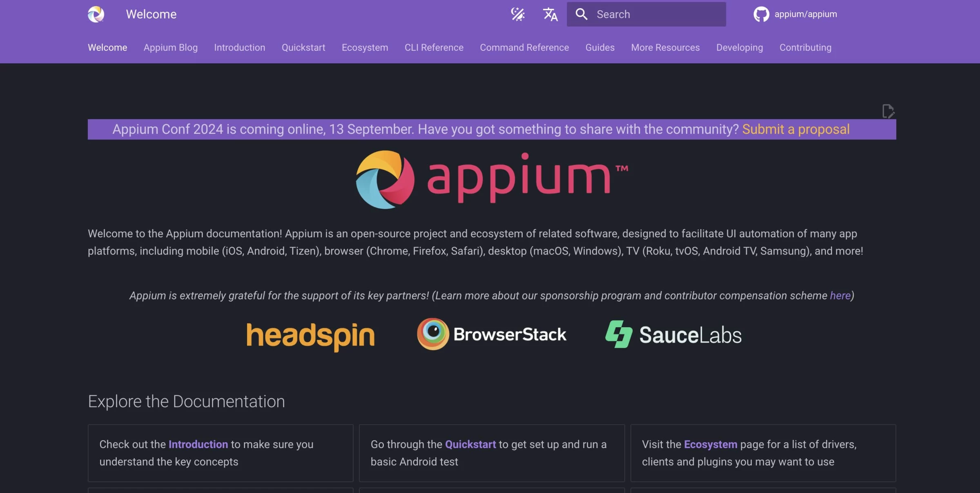Open the Appium Blog tab

click(171, 47)
